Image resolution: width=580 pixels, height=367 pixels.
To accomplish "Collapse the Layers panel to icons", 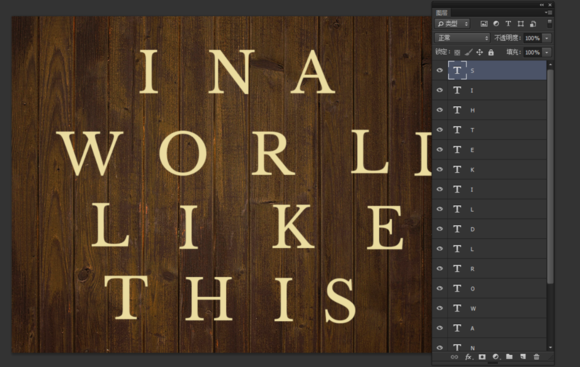I will tap(542, 5).
